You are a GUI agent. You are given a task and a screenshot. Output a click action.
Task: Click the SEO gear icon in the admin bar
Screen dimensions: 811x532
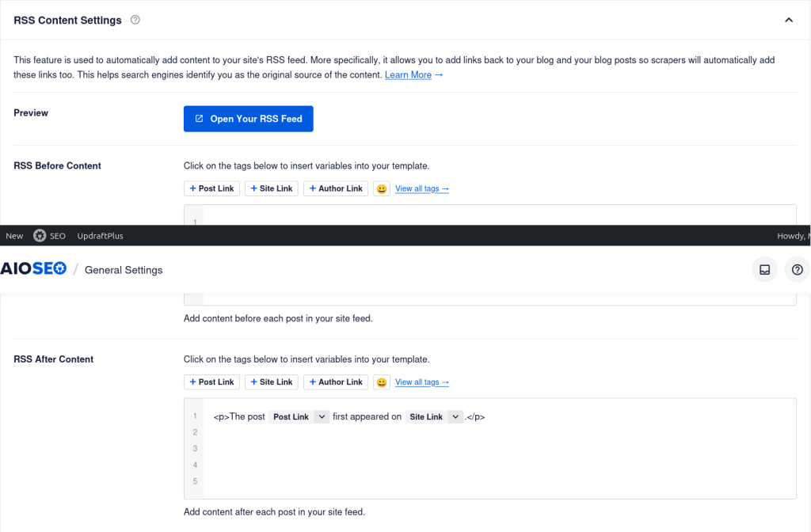[40, 236]
